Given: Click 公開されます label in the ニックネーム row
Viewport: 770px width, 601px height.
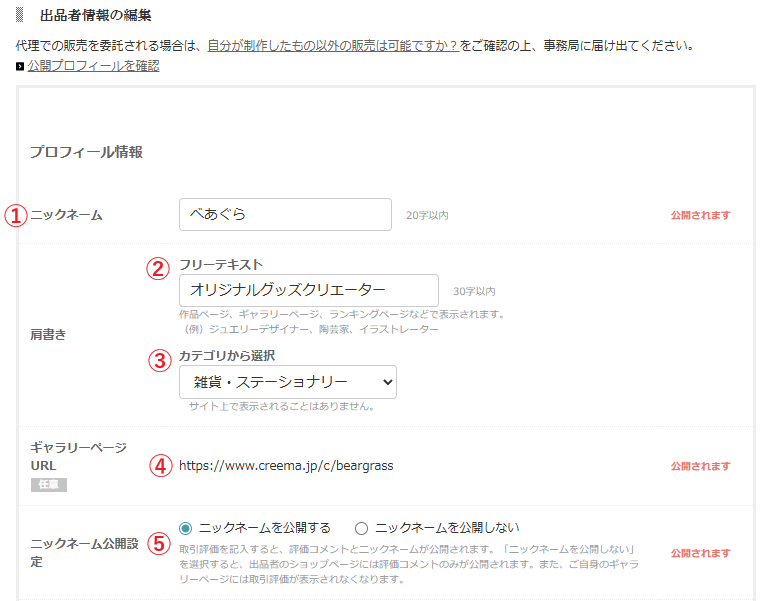Looking at the screenshot, I should (x=700, y=215).
